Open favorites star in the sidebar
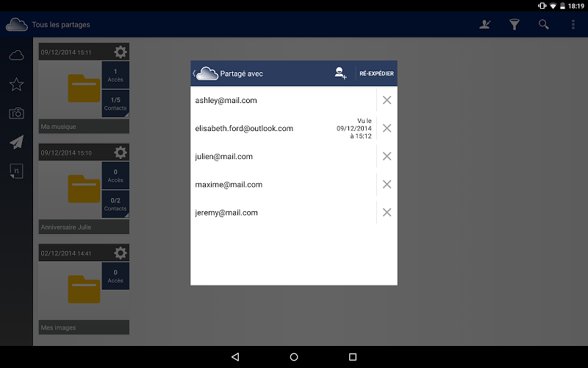This screenshot has height=368, width=588. (16, 85)
